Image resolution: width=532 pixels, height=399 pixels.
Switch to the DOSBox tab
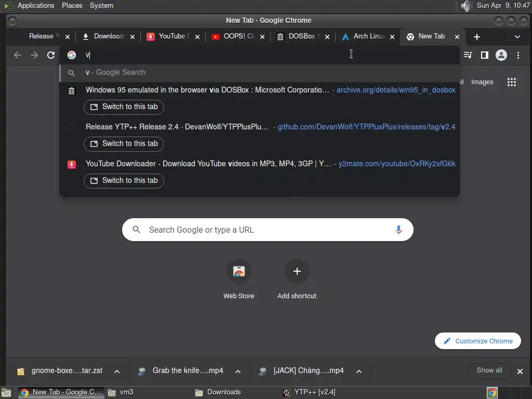point(300,36)
